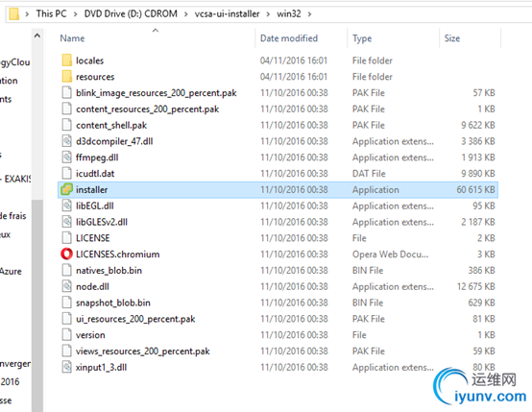The image size is (532, 412).
Task: Click 'de frais' item in navigation pane
Action: [12, 216]
